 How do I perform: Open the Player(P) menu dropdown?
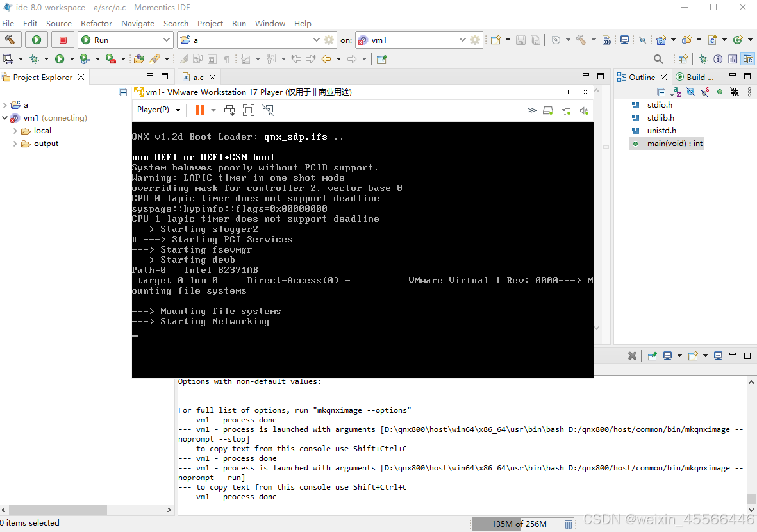(x=158, y=110)
